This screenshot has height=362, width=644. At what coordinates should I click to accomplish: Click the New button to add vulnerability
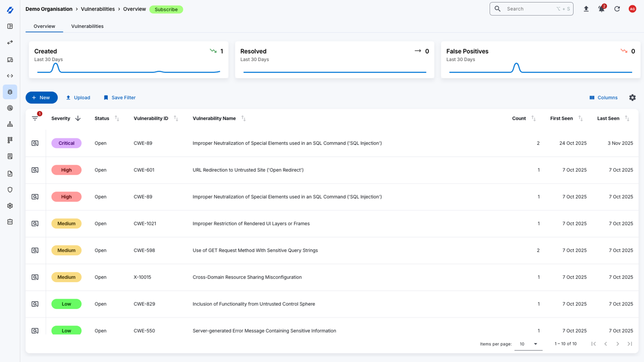click(x=41, y=98)
